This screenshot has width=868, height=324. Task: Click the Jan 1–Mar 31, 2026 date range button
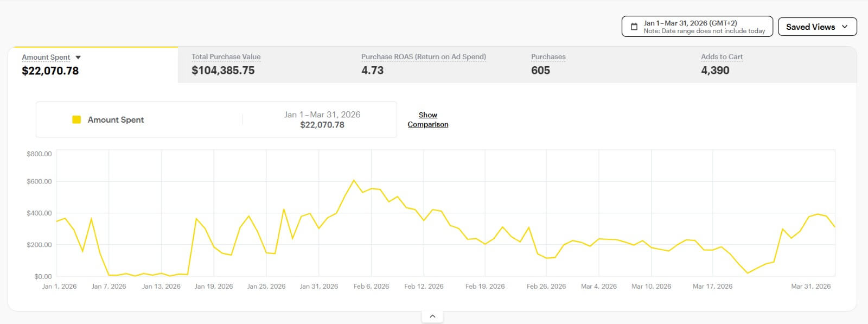[697, 27]
